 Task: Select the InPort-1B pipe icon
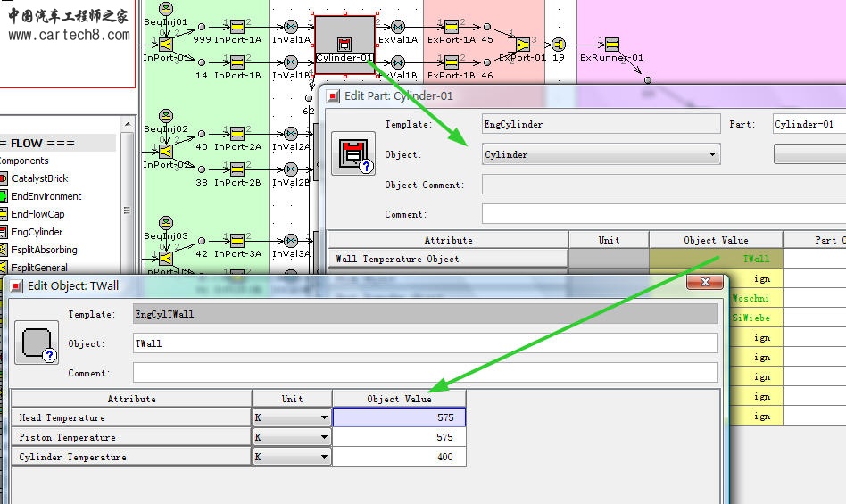point(237,62)
